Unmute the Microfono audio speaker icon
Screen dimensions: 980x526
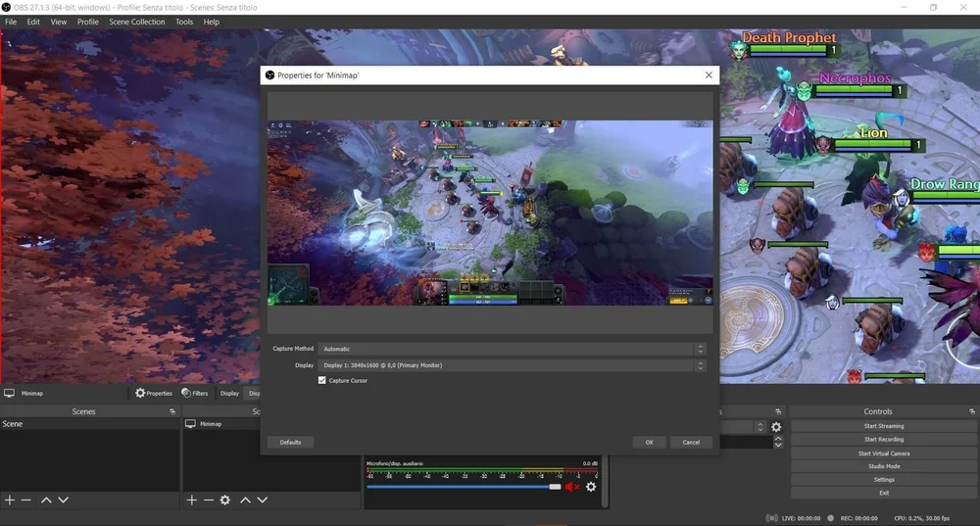pyautogui.click(x=572, y=487)
